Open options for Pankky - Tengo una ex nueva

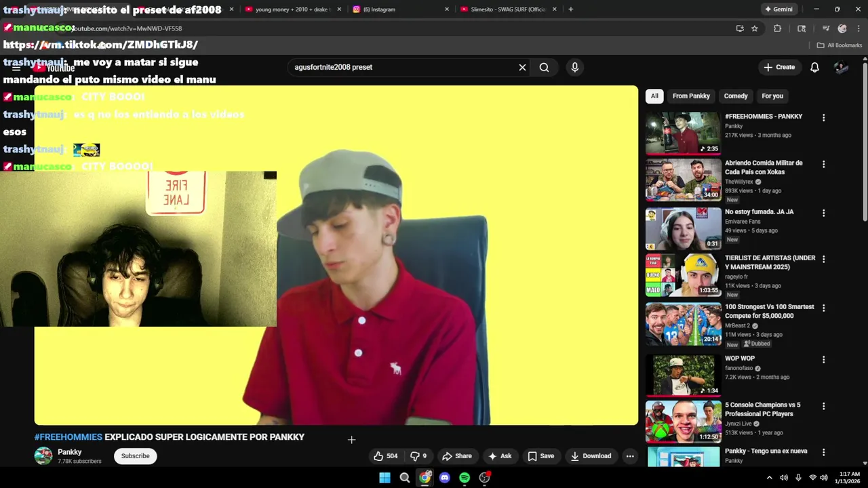(x=823, y=453)
